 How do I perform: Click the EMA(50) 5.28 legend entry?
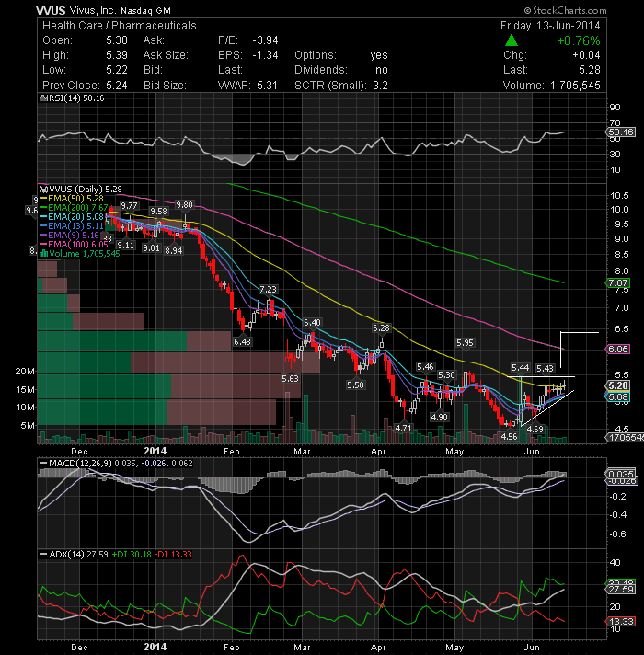pyautogui.click(x=72, y=199)
